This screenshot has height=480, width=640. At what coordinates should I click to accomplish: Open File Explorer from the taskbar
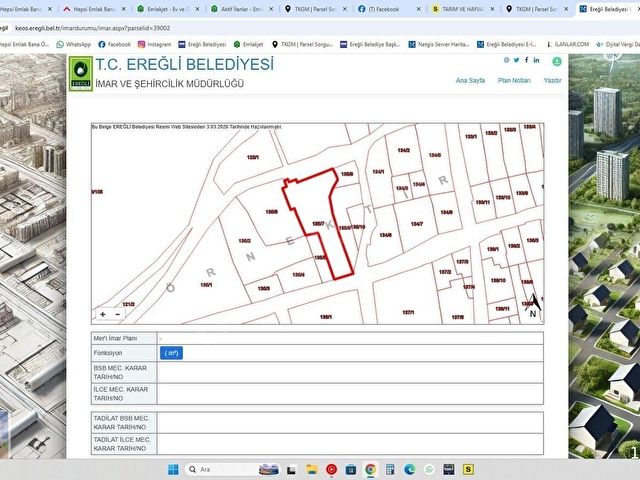click(312, 469)
